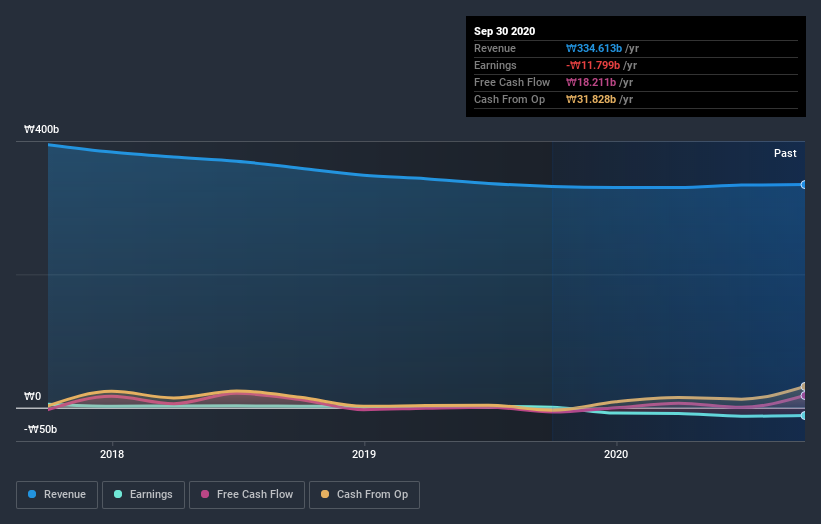Viewport: 821px width, 524px height.
Task: Click the orange Cash From Op legend dot
Action: [x=325, y=494]
